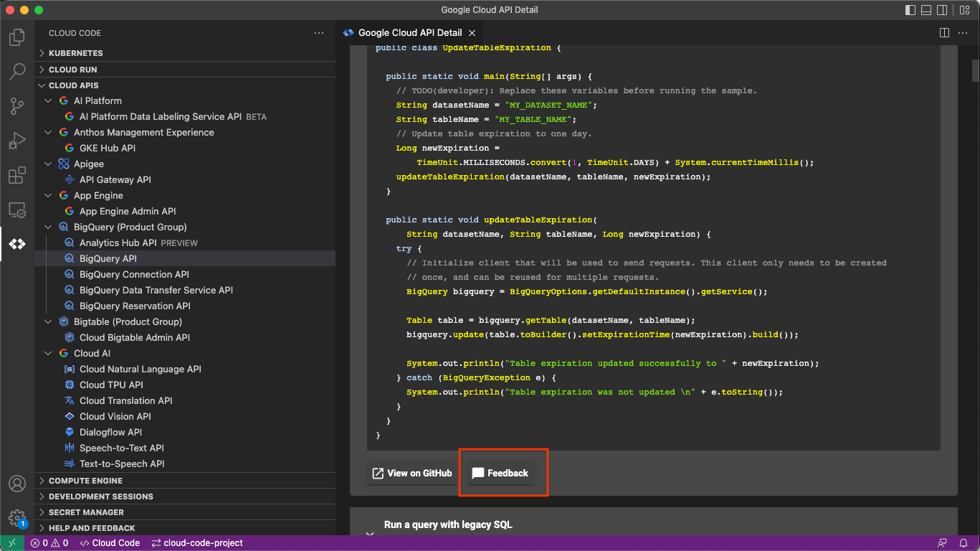Select BigQuery Connection API
The width and height of the screenshot is (980, 551).
185,274
